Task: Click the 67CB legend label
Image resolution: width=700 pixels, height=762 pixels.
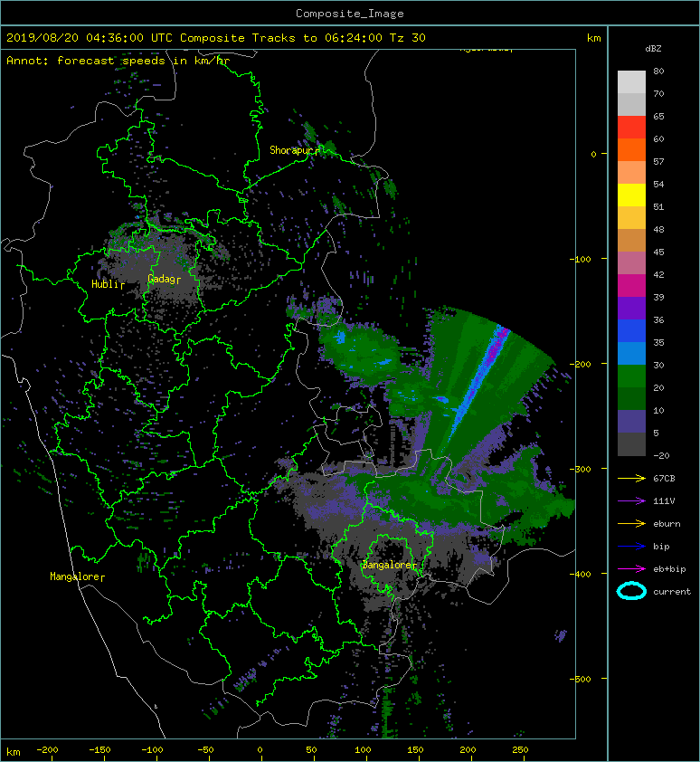Action: [664, 478]
